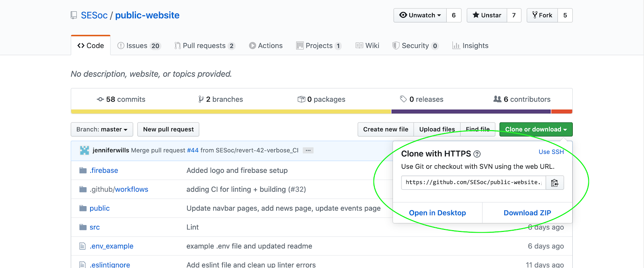Open the Unwatch dropdown
The width and height of the screenshot is (644, 268).
click(420, 15)
